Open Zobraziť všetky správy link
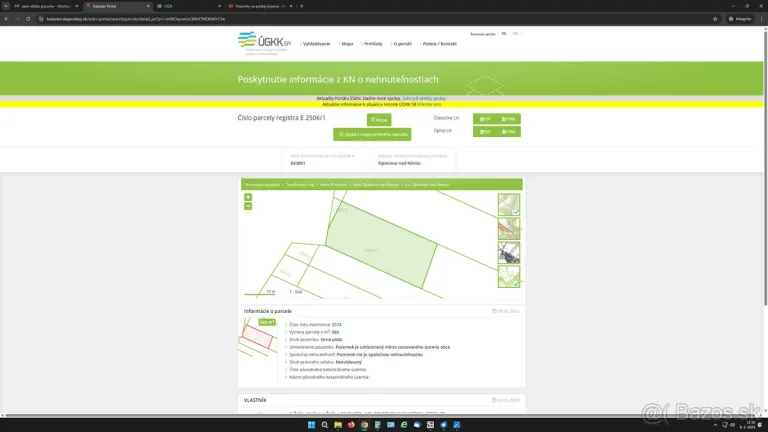The image size is (768, 432). (x=424, y=98)
